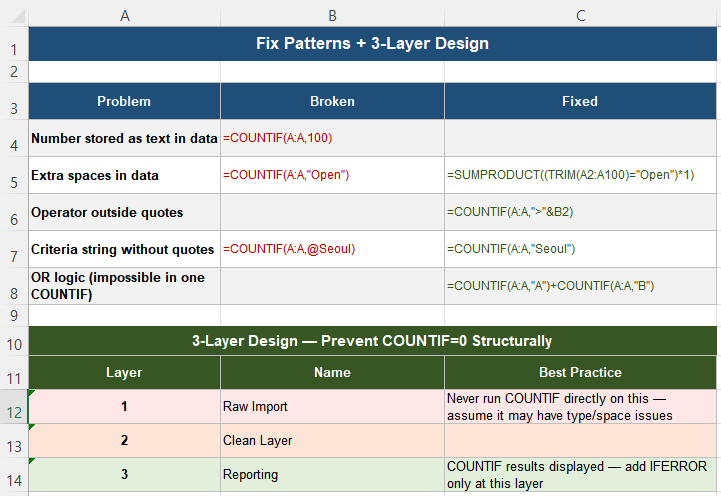The width and height of the screenshot is (721, 496).
Task: Select the =COUNTIF(A:A,"Open") cell
Action: pos(332,175)
